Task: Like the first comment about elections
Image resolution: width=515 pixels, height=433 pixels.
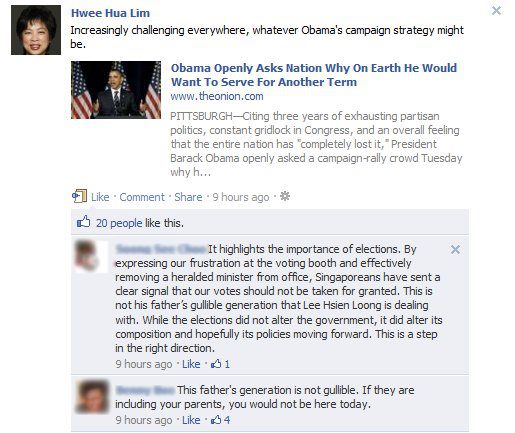Action: click(x=191, y=364)
